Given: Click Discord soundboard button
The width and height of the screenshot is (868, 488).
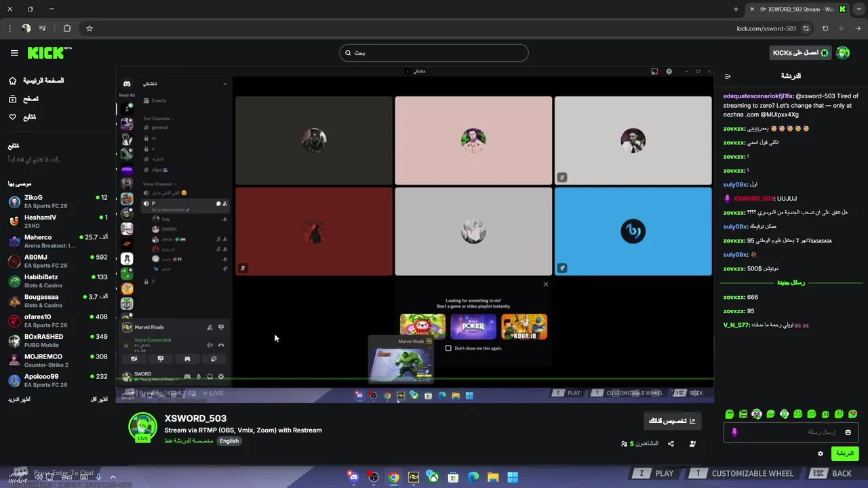Looking at the screenshot, I should [x=214, y=359].
